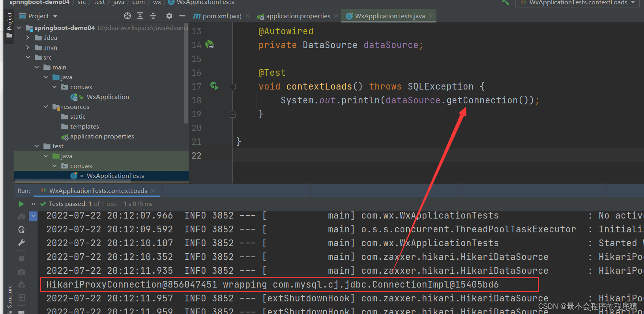This screenshot has height=314, width=644.
Task: Click Rerun Failed Tests icon
Action: [21, 217]
